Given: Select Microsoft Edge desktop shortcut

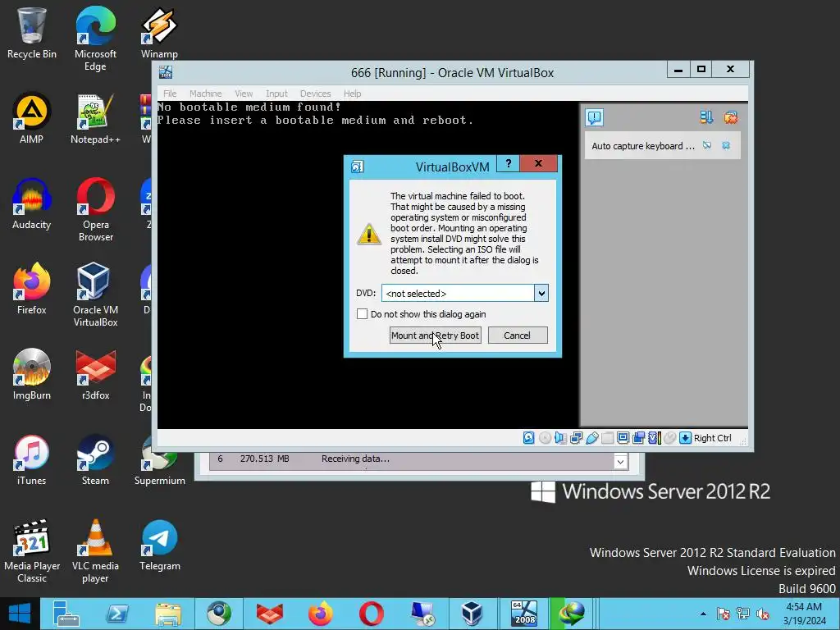Looking at the screenshot, I should 95,39.
